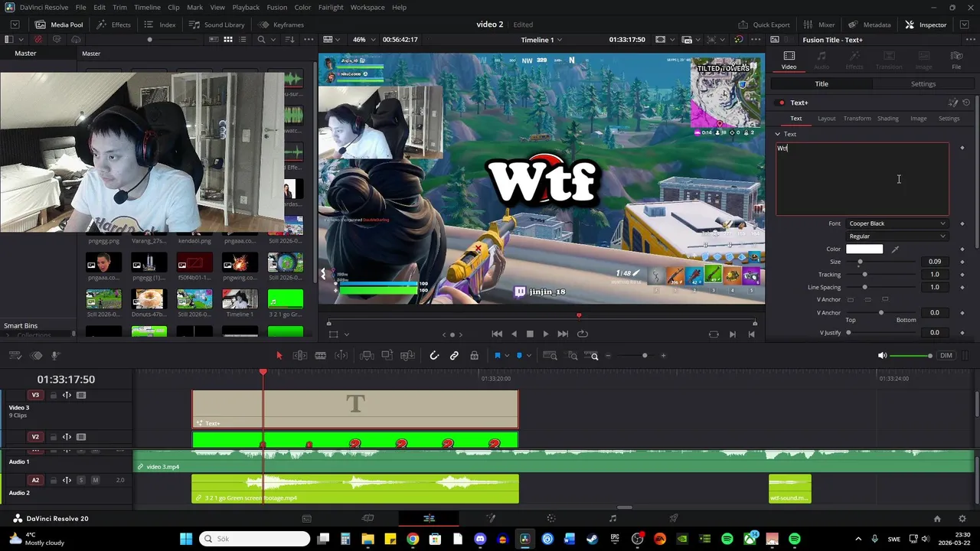980x551 pixels.
Task: Select the arrow Selection Mode tool
Action: point(279,355)
